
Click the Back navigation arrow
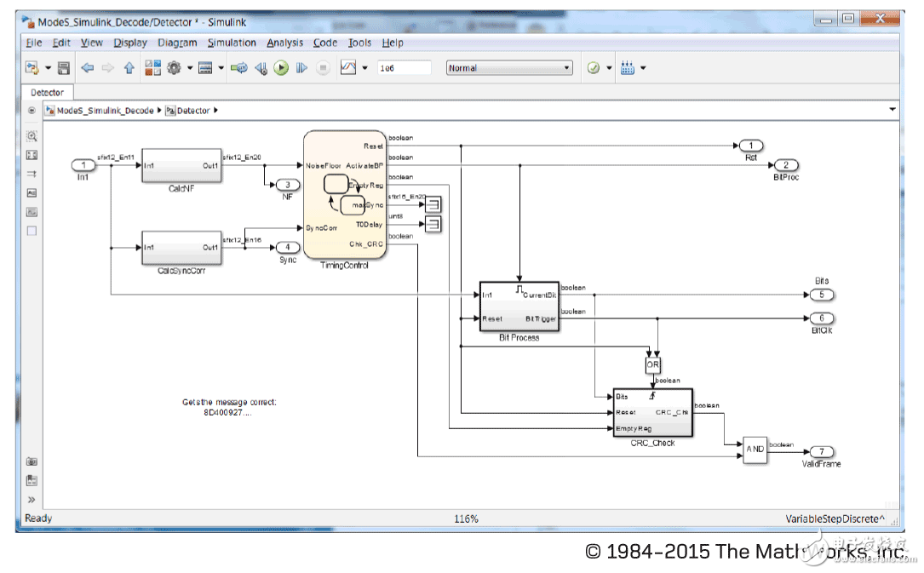(87, 68)
